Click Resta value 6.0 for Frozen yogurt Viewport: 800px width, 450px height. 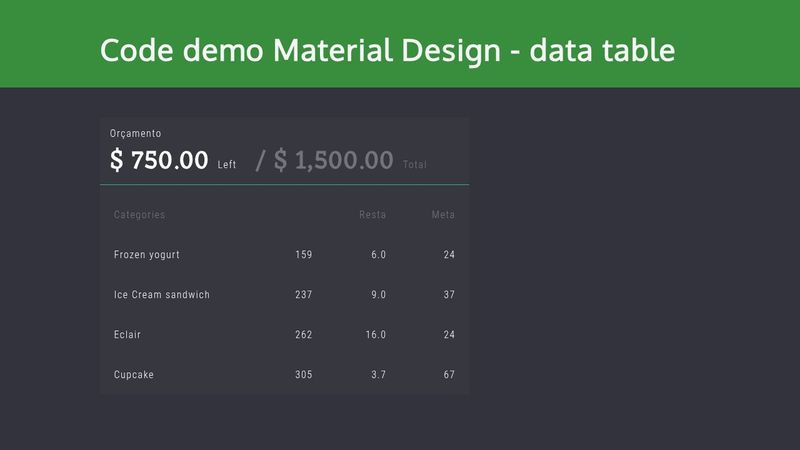(378, 255)
